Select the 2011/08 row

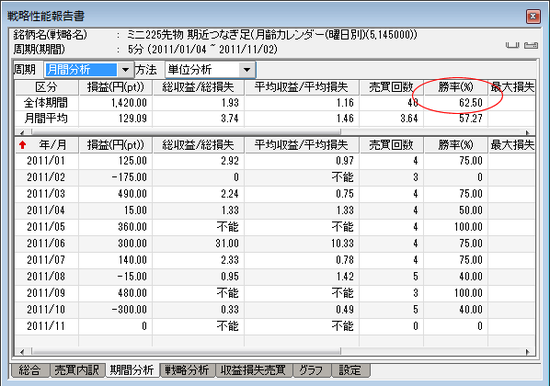point(275,276)
